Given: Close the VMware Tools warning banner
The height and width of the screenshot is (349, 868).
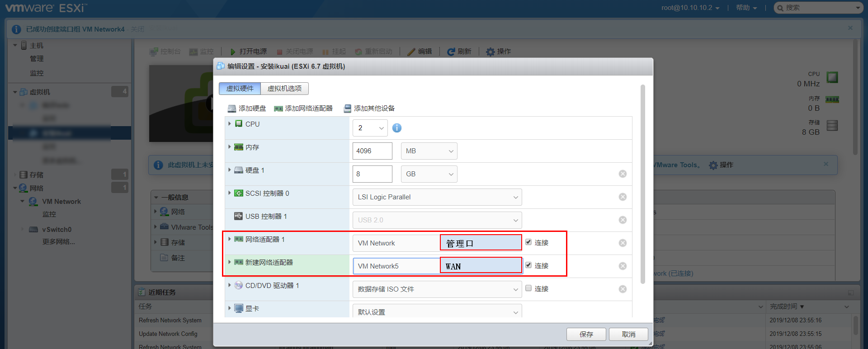Looking at the screenshot, I should point(826,164).
